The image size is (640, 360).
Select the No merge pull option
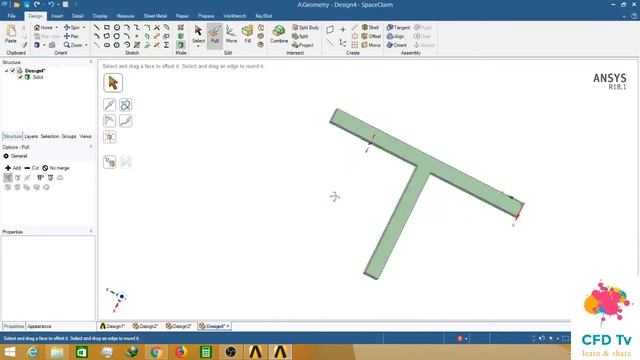(x=56, y=168)
